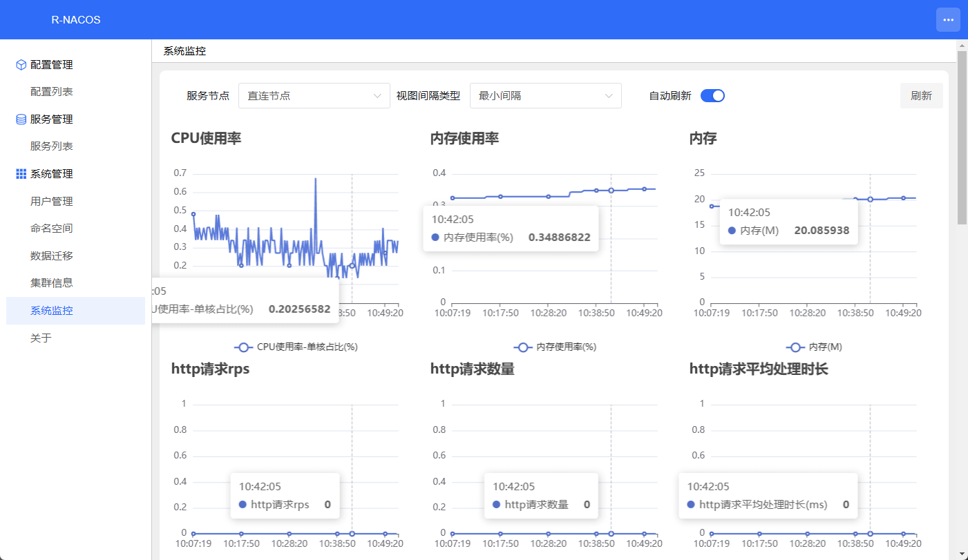
Task: Go to 服务列表 menu item
Action: [x=52, y=146]
